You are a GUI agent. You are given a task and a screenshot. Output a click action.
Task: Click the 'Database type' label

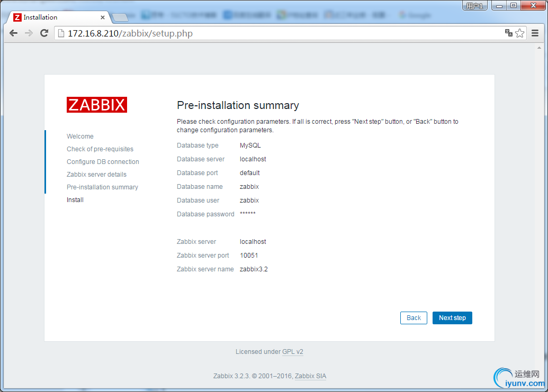(197, 145)
